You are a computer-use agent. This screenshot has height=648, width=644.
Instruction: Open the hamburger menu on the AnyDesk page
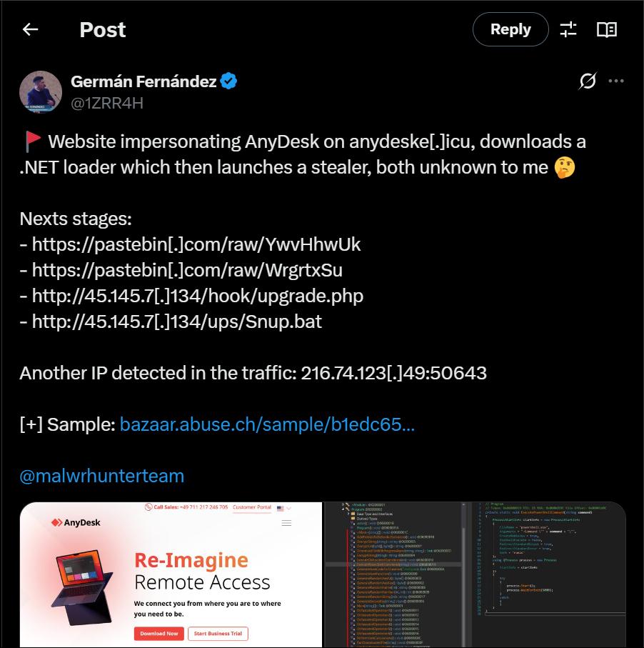[286, 522]
